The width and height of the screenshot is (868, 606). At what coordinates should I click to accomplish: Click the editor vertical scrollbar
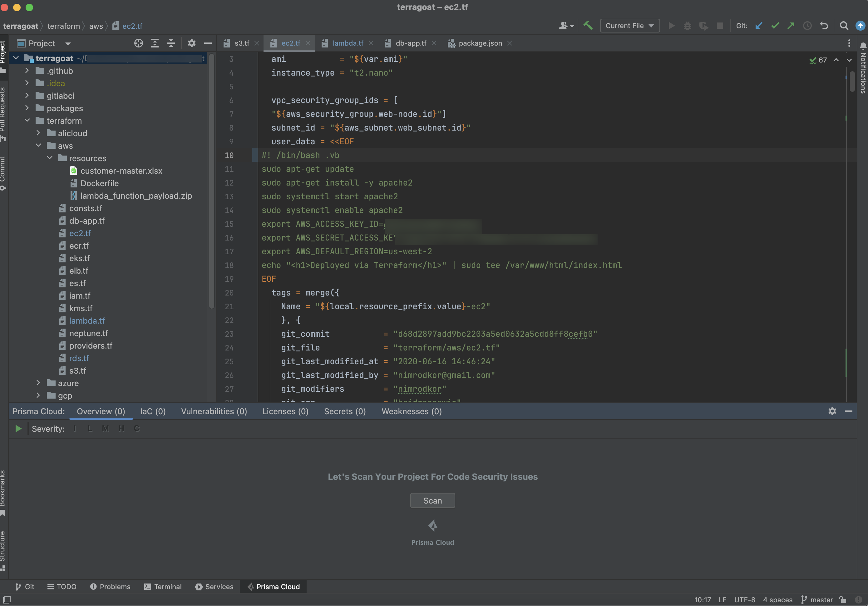pos(852,81)
